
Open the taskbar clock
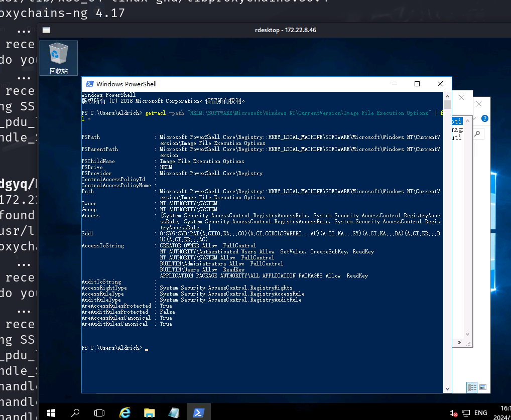point(502,412)
